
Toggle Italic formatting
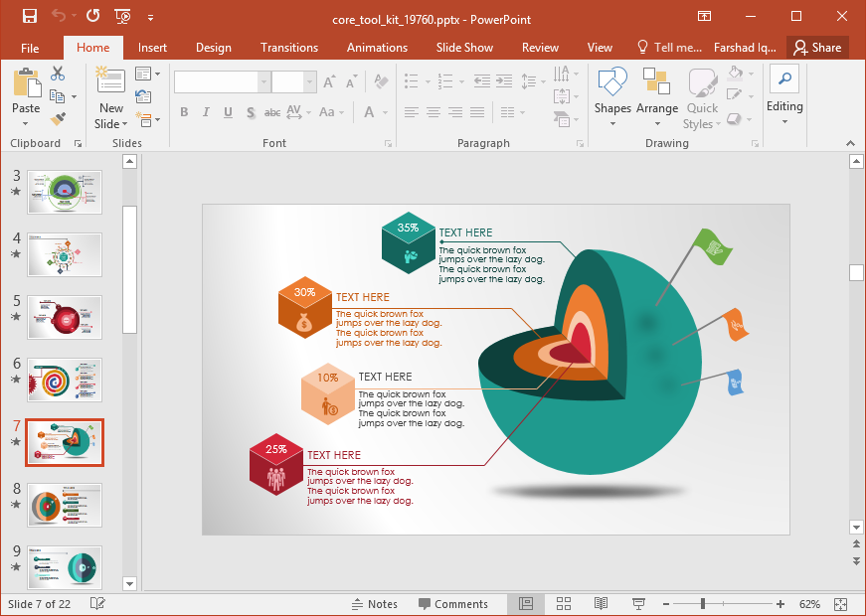pos(206,112)
